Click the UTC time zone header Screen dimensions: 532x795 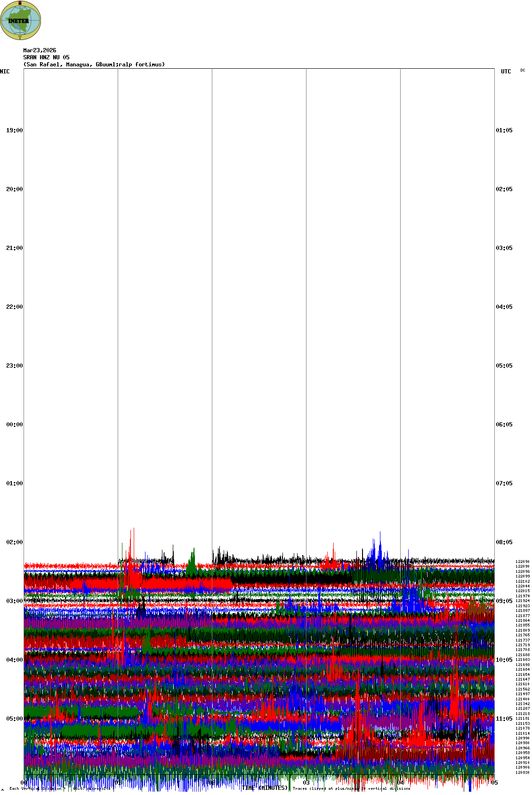[506, 72]
